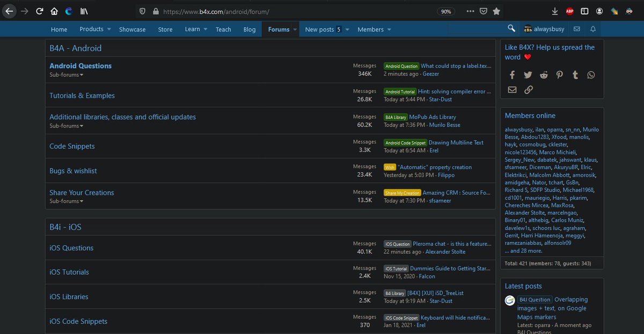This screenshot has width=644, height=334.
Task: Open the alwaysbusy account menu
Action: click(x=544, y=29)
